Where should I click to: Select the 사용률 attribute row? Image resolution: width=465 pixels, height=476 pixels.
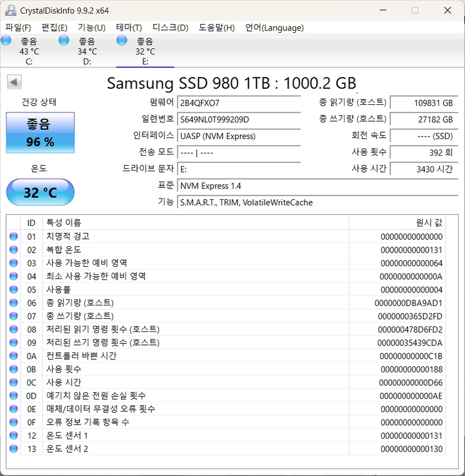[x=226, y=289]
